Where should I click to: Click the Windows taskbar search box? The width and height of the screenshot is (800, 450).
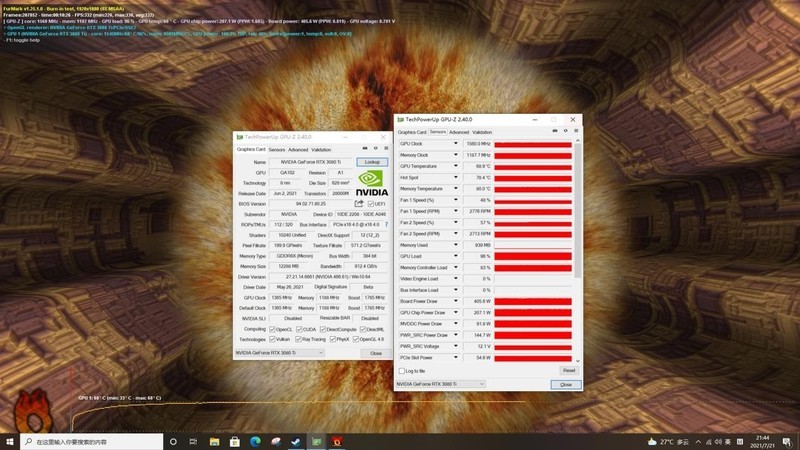pos(92,441)
